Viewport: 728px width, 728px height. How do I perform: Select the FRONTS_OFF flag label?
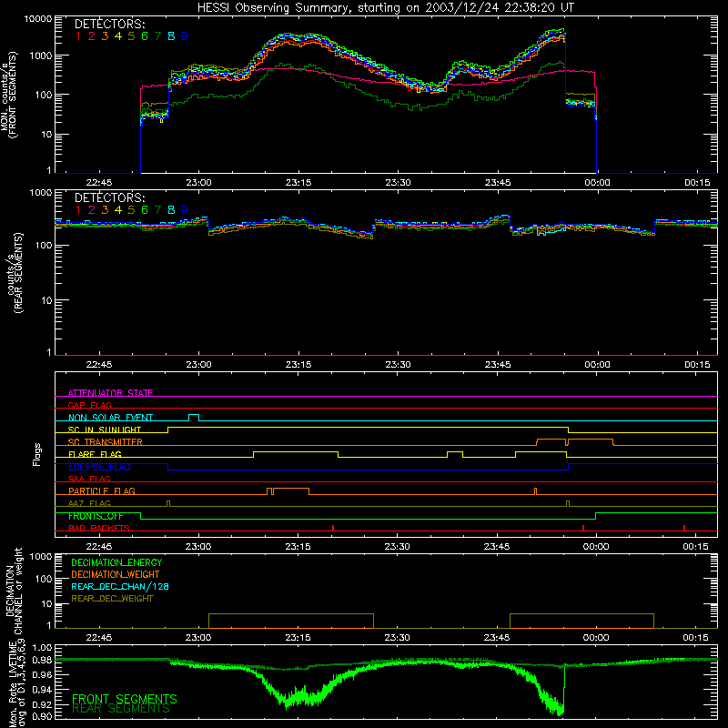(x=96, y=516)
